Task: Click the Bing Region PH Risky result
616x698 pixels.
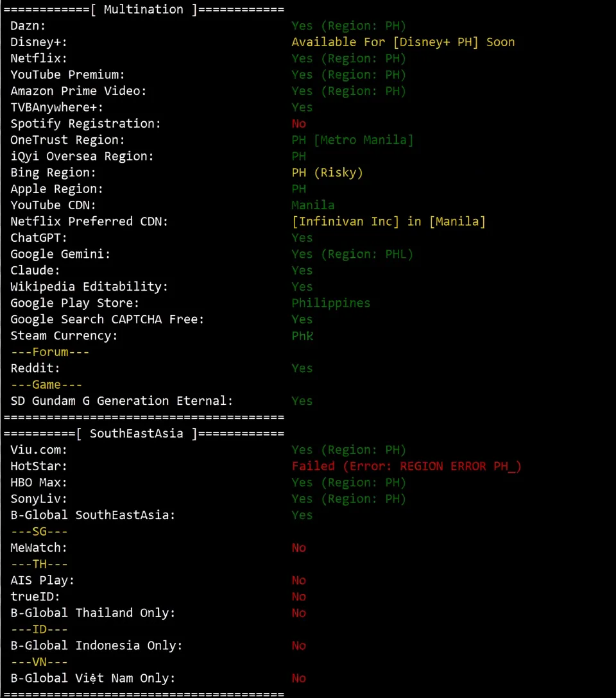Action: (x=327, y=172)
